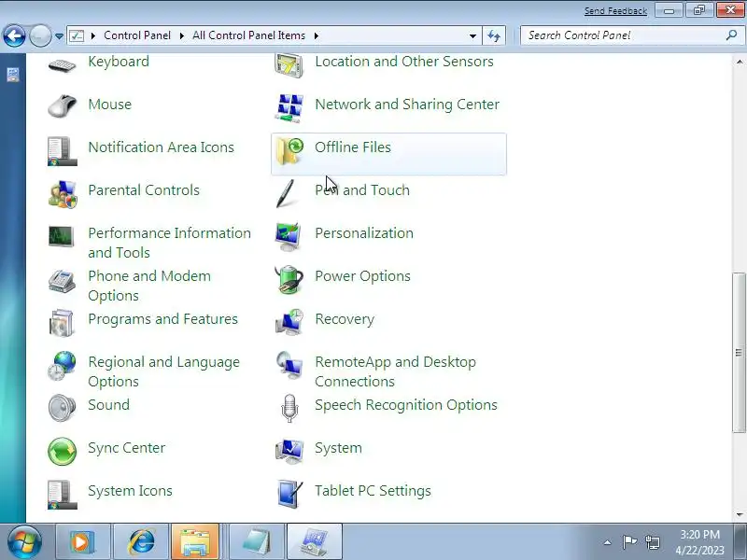
Task: Click the scrollbar up arrow
Action: [739, 62]
